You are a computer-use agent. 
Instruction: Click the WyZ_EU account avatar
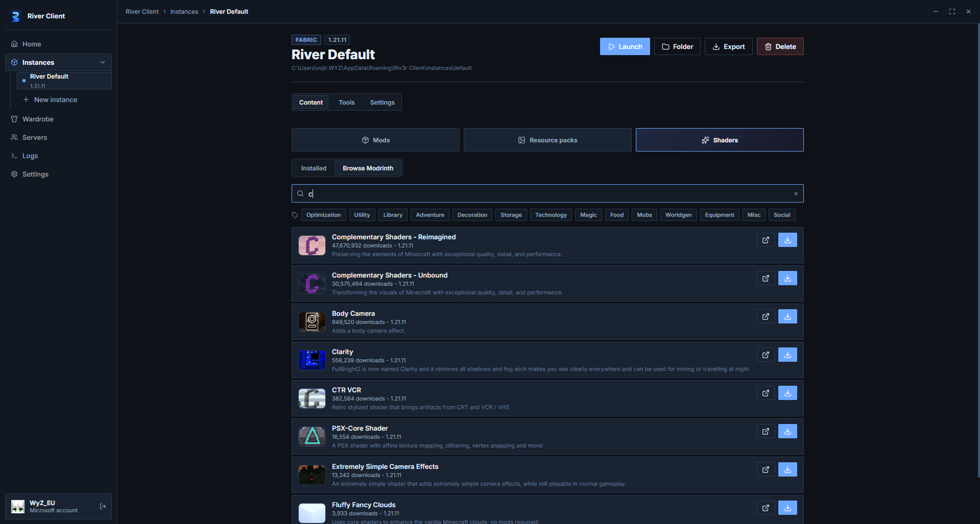click(x=18, y=506)
